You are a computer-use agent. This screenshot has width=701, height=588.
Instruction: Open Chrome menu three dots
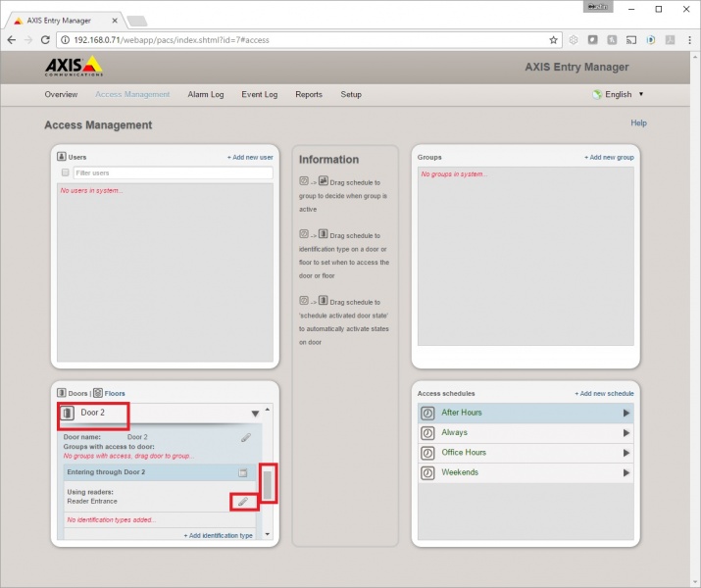[x=689, y=40]
